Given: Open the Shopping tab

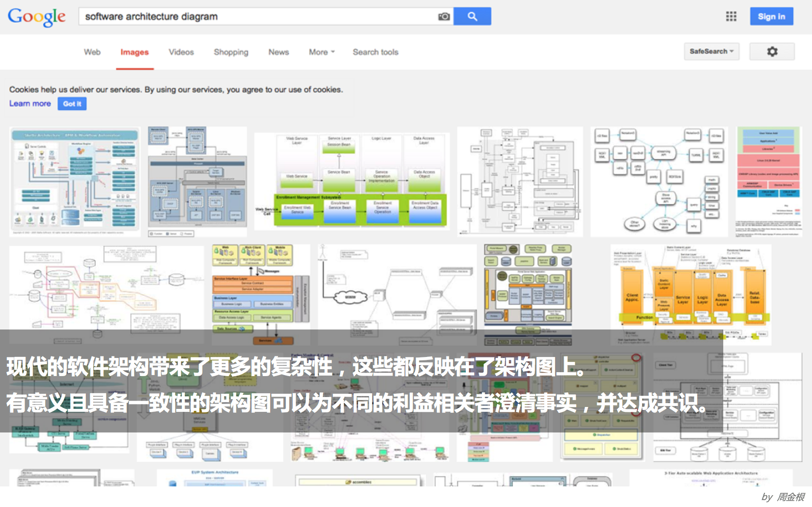Looking at the screenshot, I should 230,52.
